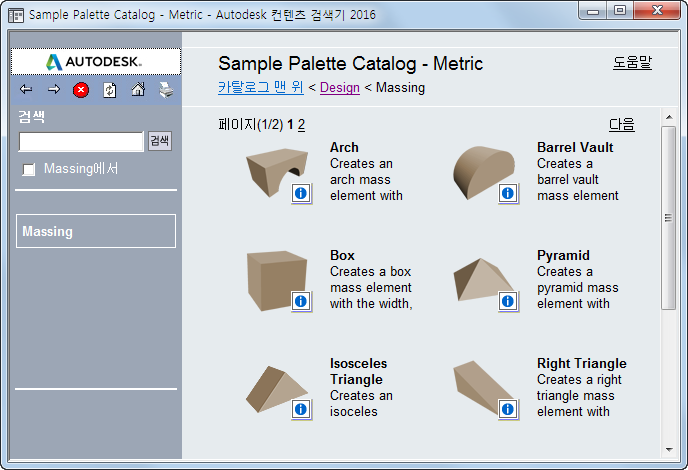Click the Massing breadcrumb text
Screen dimensions: 688x470
point(400,87)
